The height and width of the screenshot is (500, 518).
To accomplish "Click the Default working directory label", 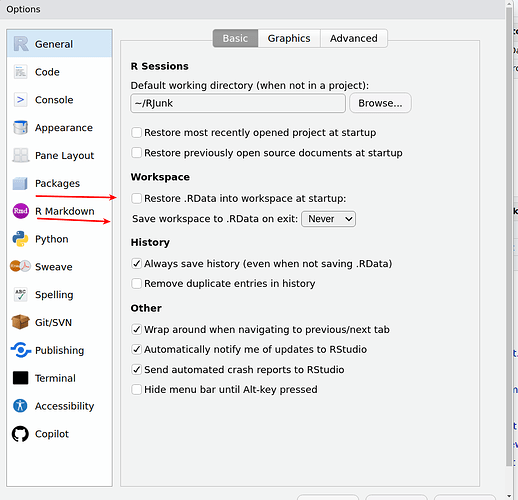I will (x=250, y=86).
